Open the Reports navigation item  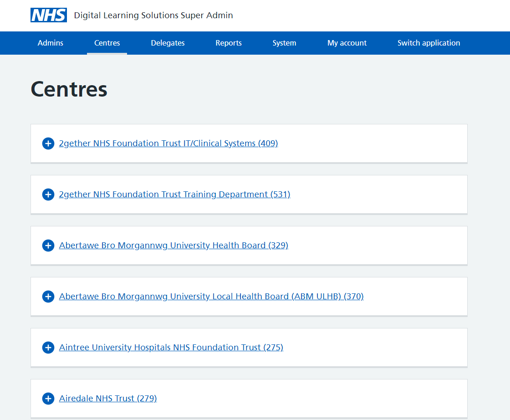[x=229, y=43]
